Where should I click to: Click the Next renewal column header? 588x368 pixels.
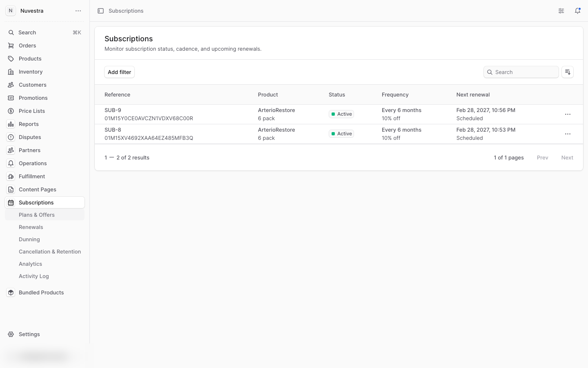(x=473, y=94)
